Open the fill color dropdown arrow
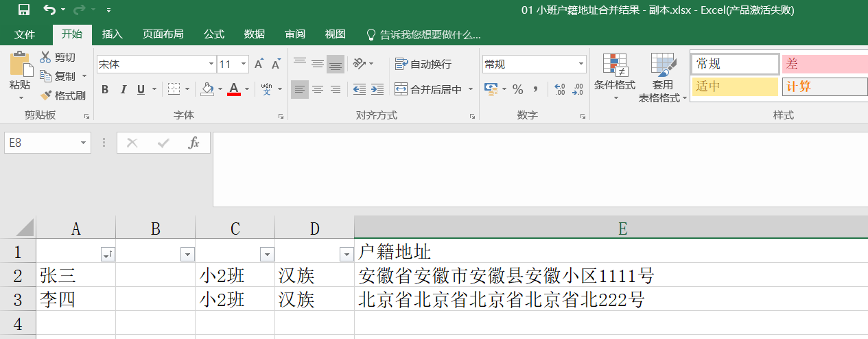Screen dimensions: 868x339 click(220, 89)
